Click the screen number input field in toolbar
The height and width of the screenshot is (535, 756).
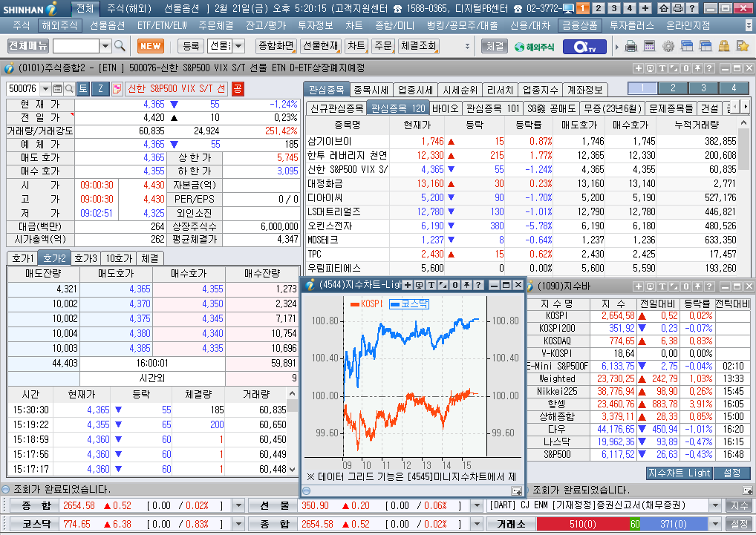[x=76, y=46]
